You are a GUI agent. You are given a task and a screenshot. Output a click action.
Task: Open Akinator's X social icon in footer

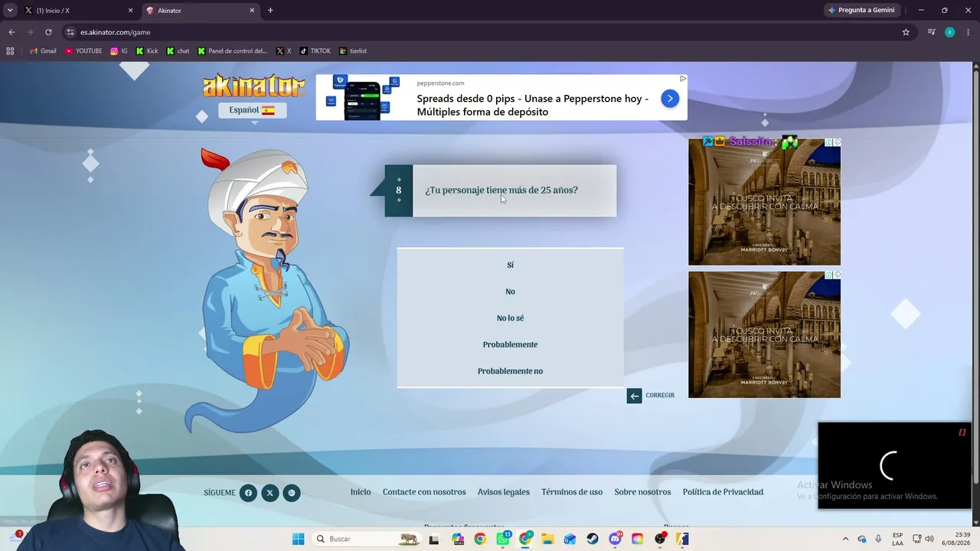pos(269,493)
